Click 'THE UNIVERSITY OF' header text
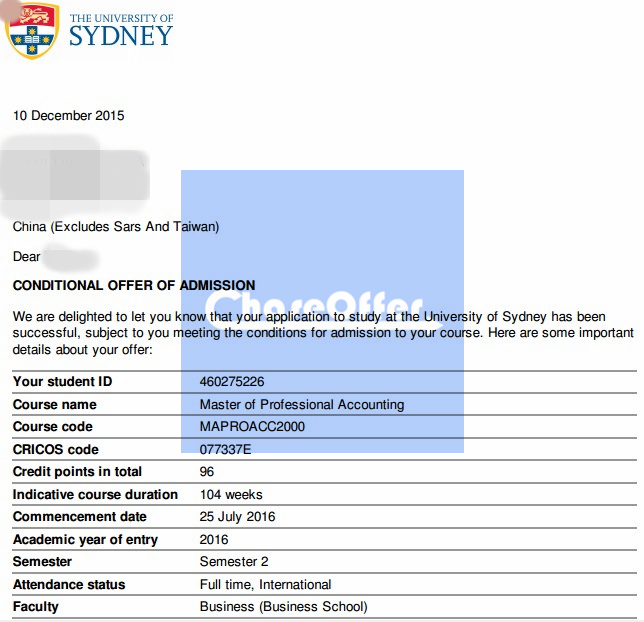Viewport: 644px width, 622px height. pyautogui.click(x=121, y=18)
